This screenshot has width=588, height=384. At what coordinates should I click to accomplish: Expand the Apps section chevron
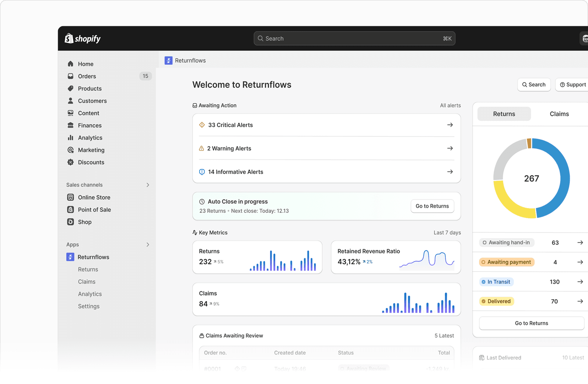(148, 245)
